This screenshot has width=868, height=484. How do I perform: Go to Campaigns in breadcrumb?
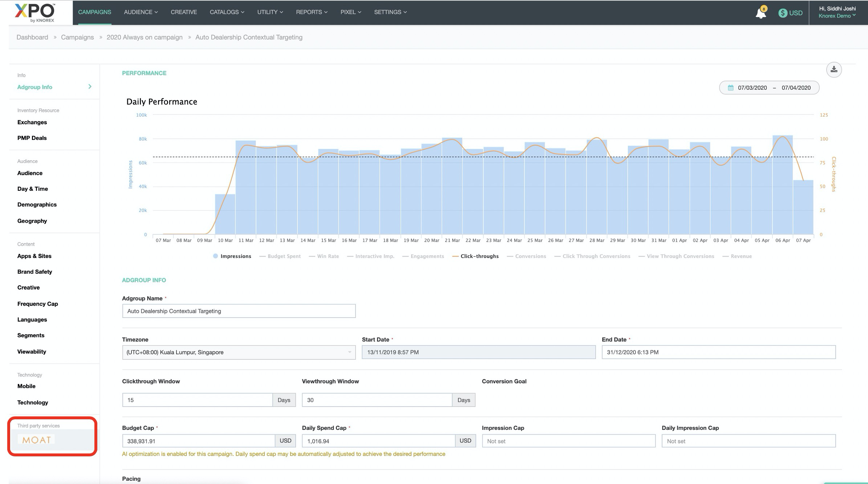coord(77,37)
